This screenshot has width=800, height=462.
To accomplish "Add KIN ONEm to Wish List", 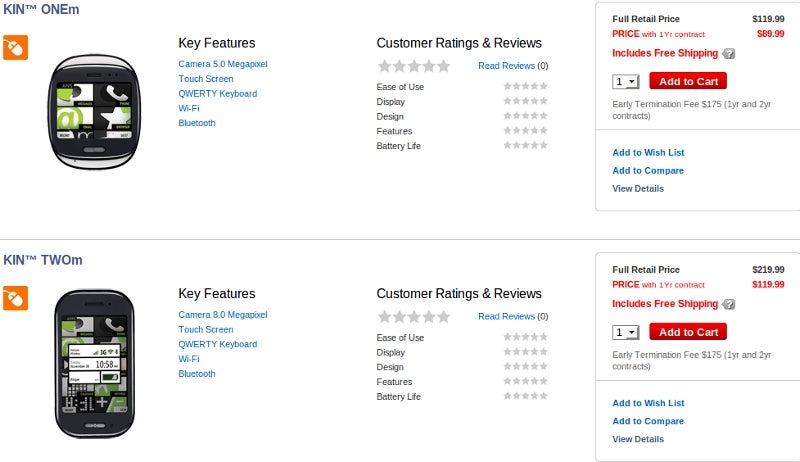I will tap(648, 152).
